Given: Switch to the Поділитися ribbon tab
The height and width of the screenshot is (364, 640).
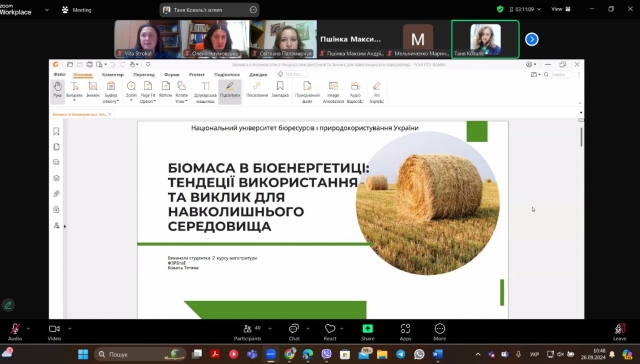Looking at the screenshot, I should pos(227,75).
